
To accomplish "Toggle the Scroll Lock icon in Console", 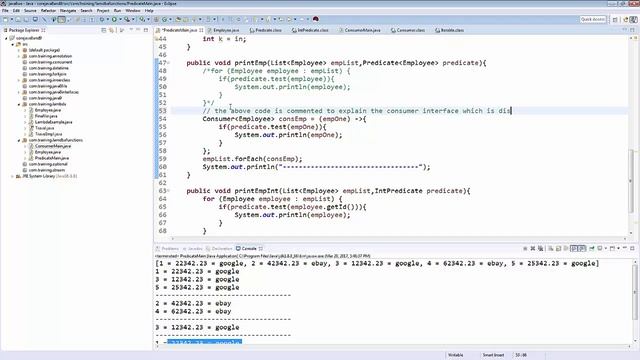I will click(x=558, y=248).
